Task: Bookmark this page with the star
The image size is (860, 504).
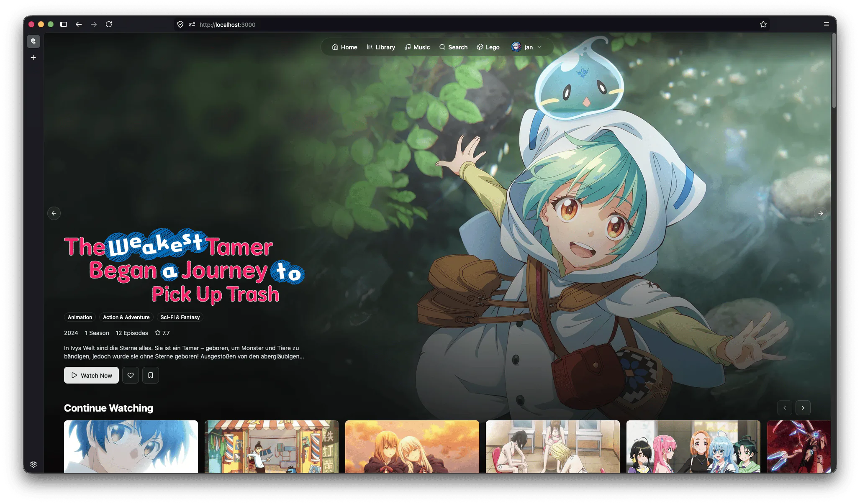Action: pos(763,24)
